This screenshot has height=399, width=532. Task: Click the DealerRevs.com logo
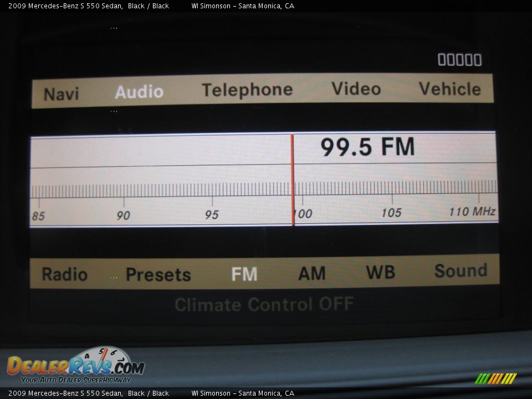76,365
